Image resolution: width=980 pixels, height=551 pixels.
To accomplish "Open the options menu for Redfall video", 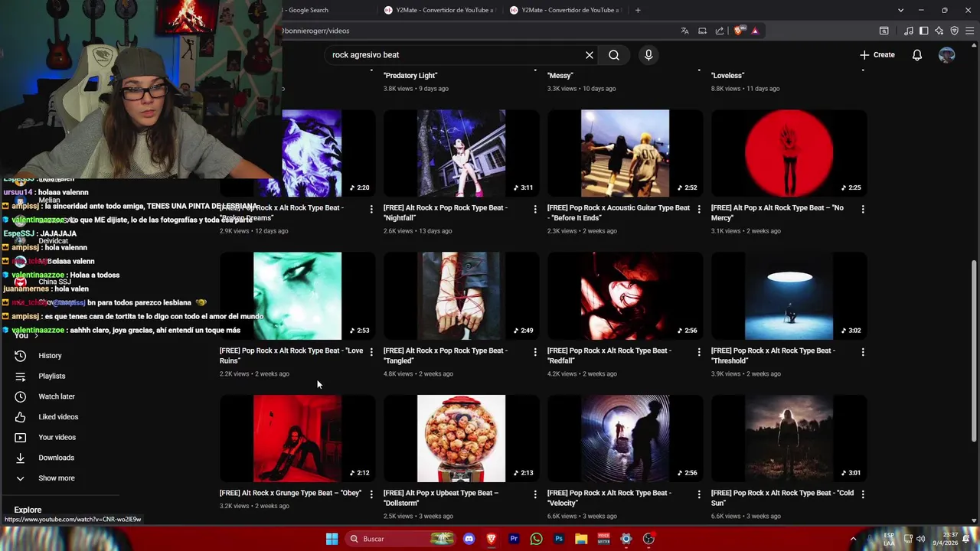I will pyautogui.click(x=699, y=352).
